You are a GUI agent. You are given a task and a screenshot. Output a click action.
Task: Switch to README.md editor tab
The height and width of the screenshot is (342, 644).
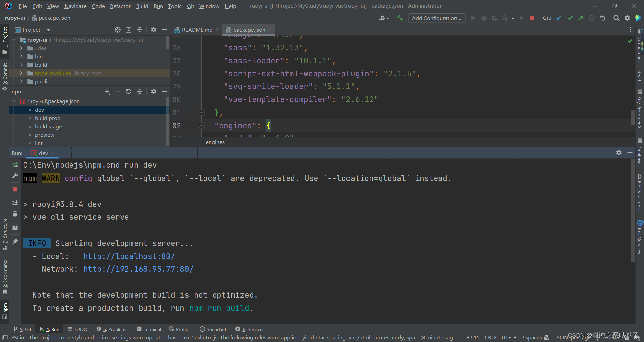[197, 30]
